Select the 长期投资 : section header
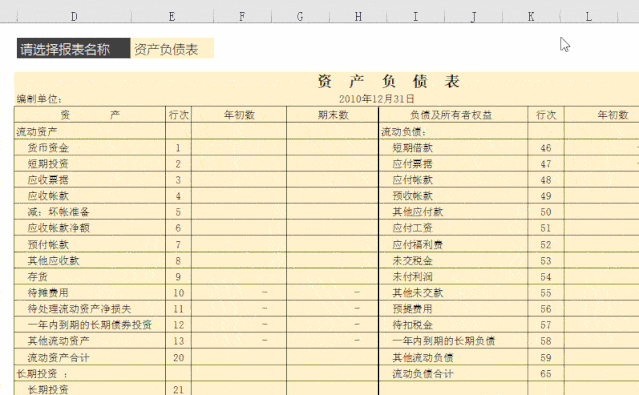 [x=42, y=373]
